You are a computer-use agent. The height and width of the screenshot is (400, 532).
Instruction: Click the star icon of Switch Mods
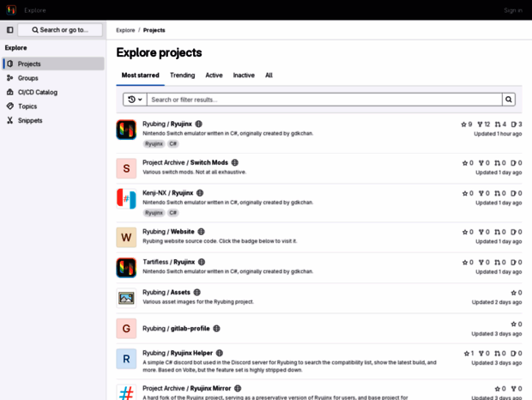465,163
